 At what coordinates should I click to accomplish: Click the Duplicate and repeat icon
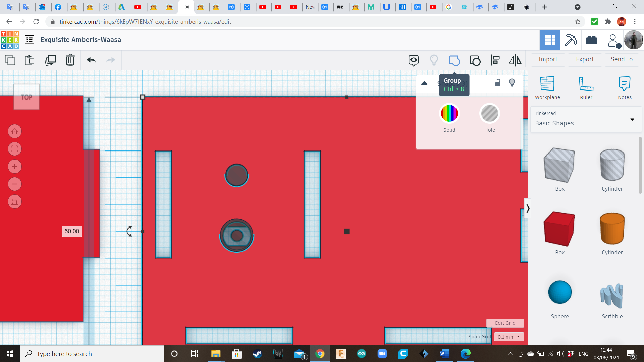coord(50,60)
